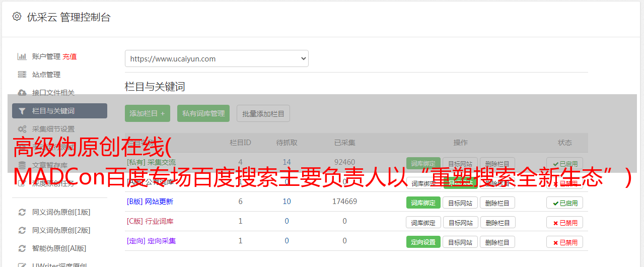Open 采集细节设置 in the sidebar
The image size is (644, 267).
[x=53, y=129]
